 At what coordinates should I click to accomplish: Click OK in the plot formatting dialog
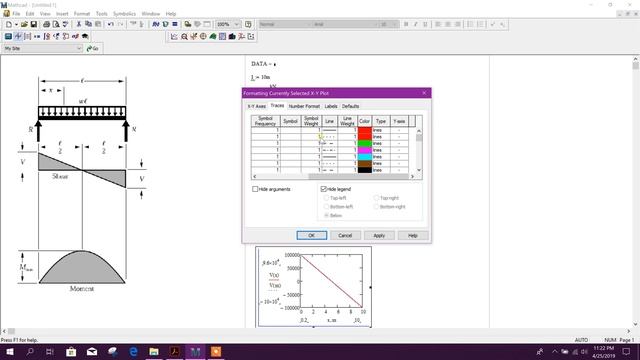[x=311, y=236]
